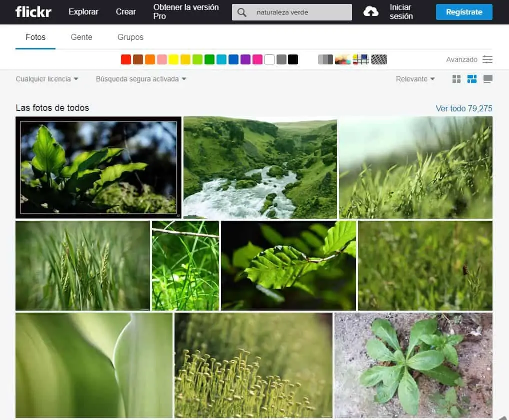Click Iniciar sesión link
Screen dimensions: 509x420
pos(401,11)
